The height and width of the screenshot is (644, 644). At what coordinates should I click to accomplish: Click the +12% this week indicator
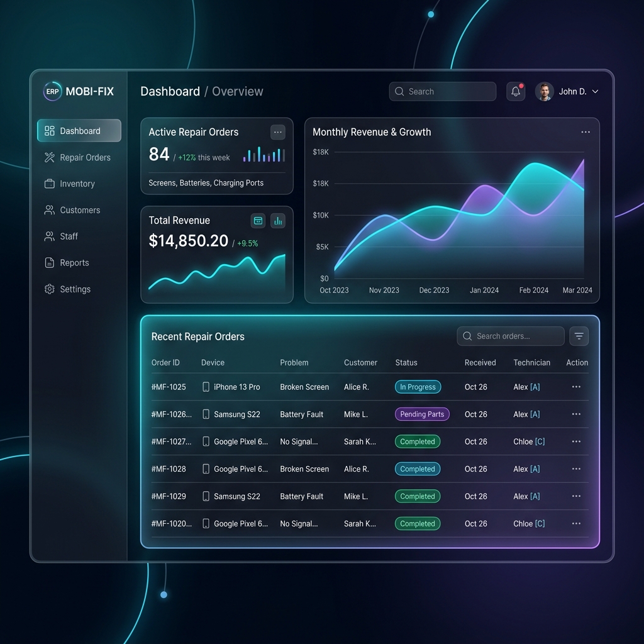204,158
